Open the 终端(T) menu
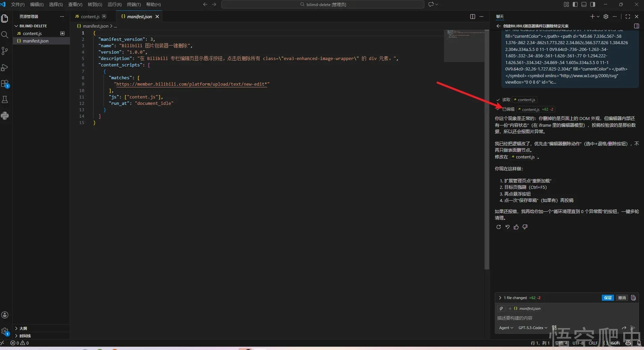This screenshot has width=644, height=350. [x=134, y=4]
